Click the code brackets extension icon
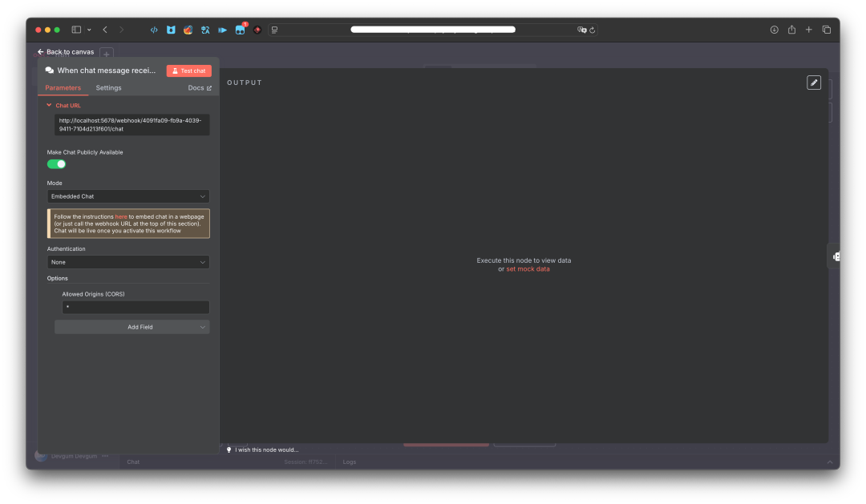866x504 pixels. (154, 30)
